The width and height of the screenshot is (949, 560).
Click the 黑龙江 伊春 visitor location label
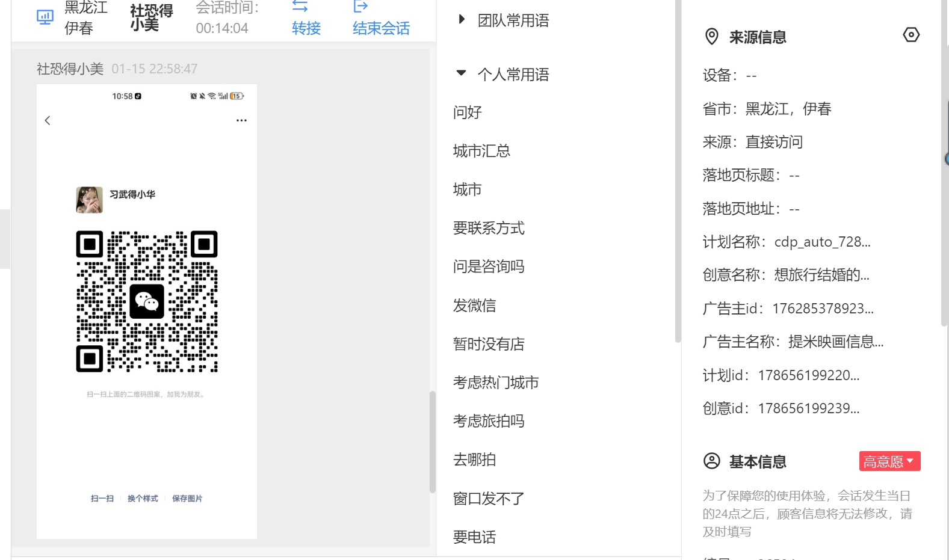click(86, 17)
